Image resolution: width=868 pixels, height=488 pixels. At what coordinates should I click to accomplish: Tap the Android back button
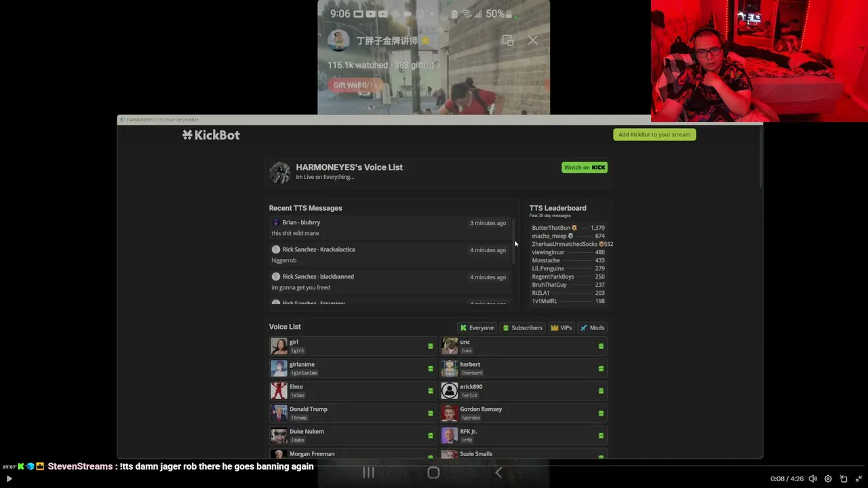(498, 472)
